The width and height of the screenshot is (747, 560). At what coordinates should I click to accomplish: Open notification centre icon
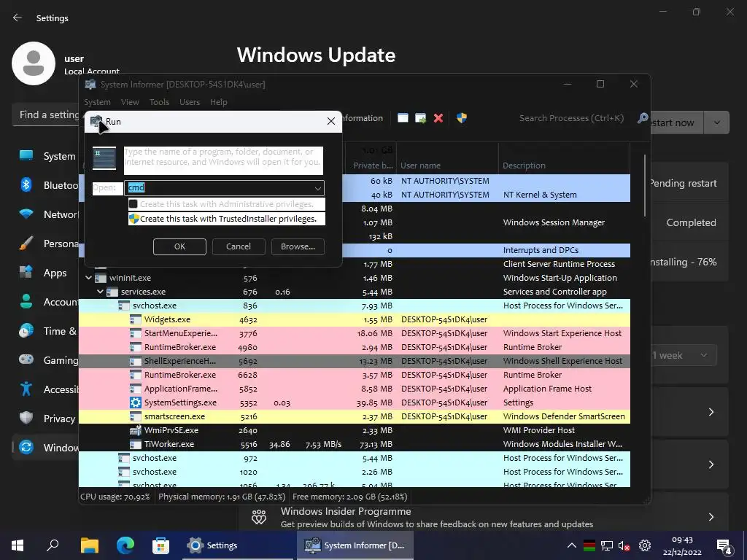tap(724, 545)
